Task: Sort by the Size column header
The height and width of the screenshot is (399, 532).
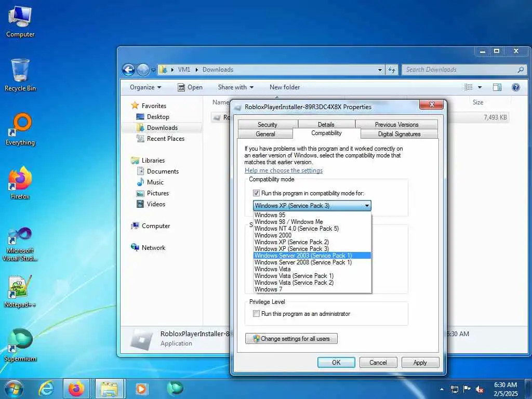Action: [x=478, y=102]
